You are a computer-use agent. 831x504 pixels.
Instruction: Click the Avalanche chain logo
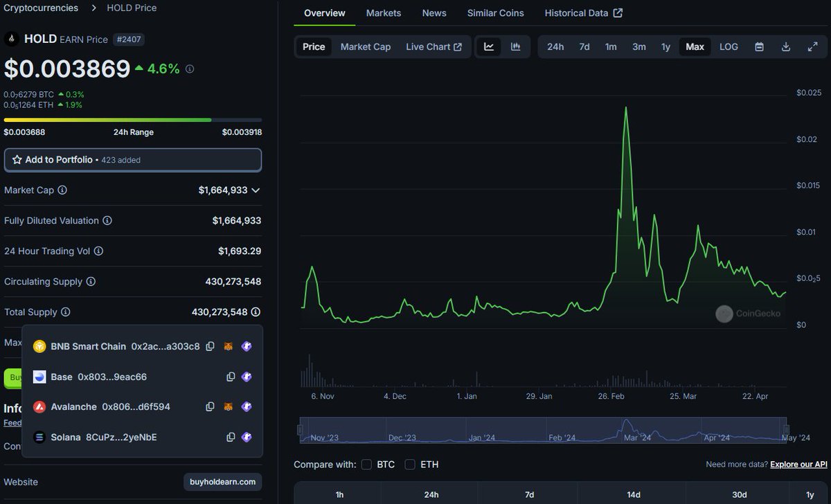39,407
